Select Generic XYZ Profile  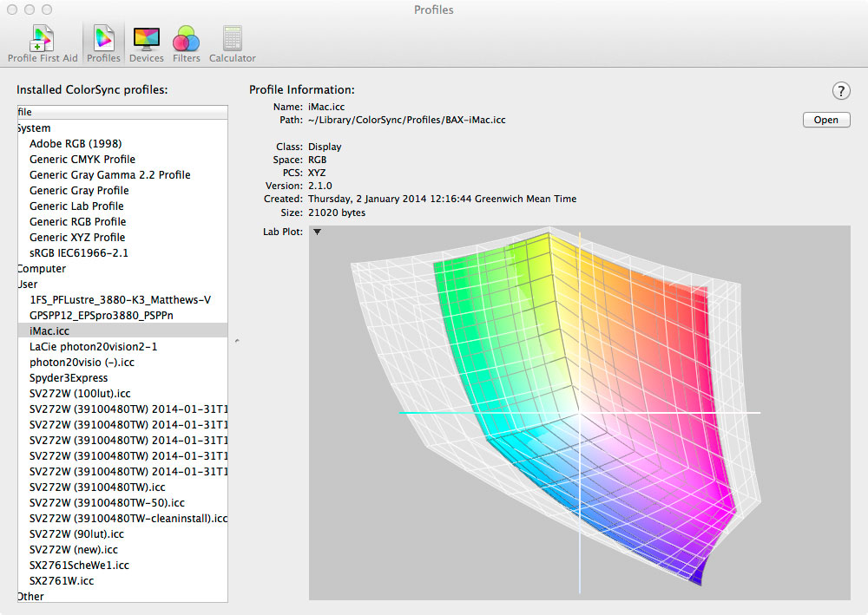(x=122, y=238)
